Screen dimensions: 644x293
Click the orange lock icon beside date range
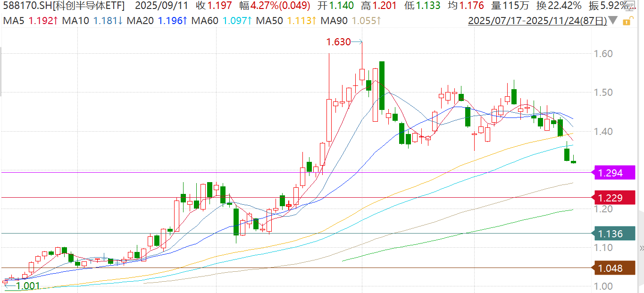click(x=627, y=21)
